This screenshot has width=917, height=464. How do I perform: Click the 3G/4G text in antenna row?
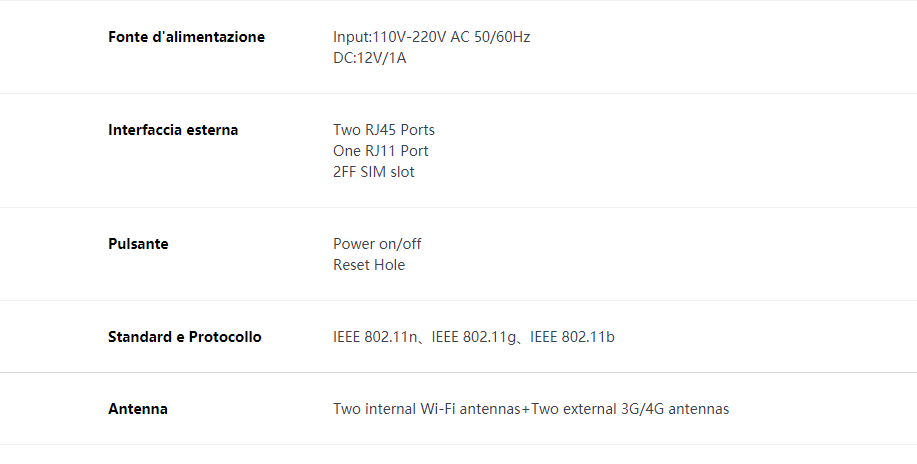coord(642,409)
